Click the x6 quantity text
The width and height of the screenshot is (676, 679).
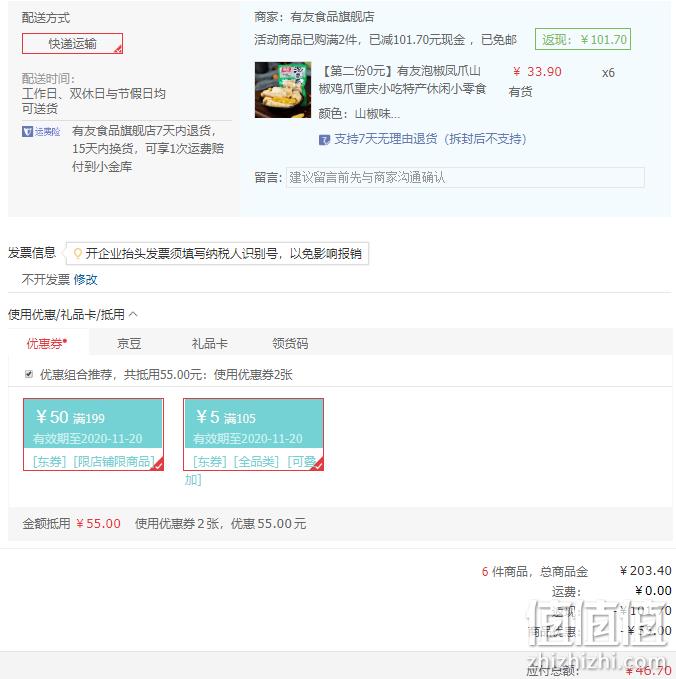point(608,73)
